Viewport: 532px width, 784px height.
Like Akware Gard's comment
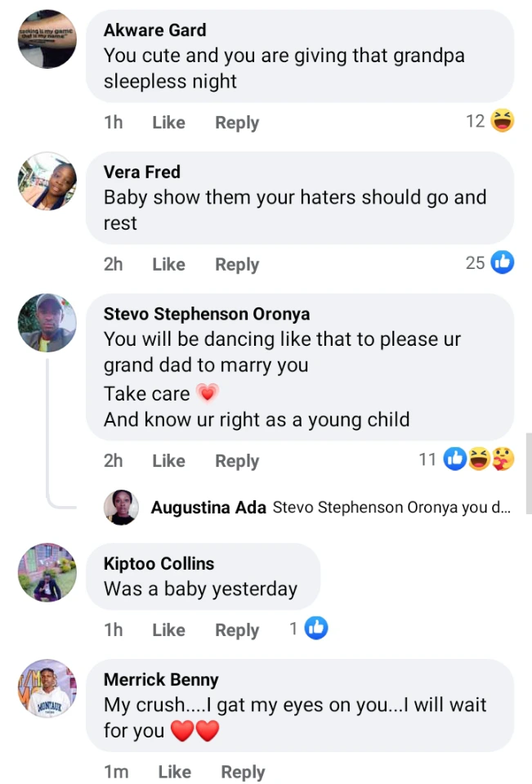168,123
